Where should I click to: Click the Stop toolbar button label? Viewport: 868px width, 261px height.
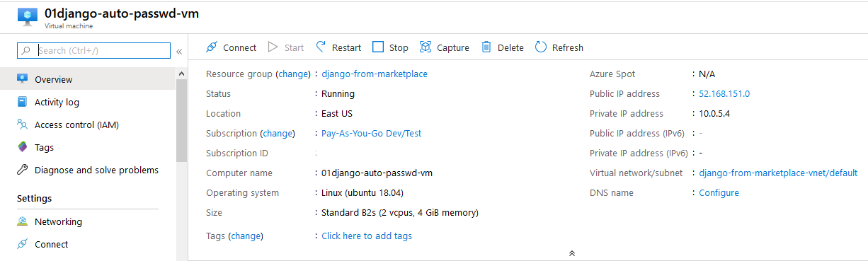point(399,47)
